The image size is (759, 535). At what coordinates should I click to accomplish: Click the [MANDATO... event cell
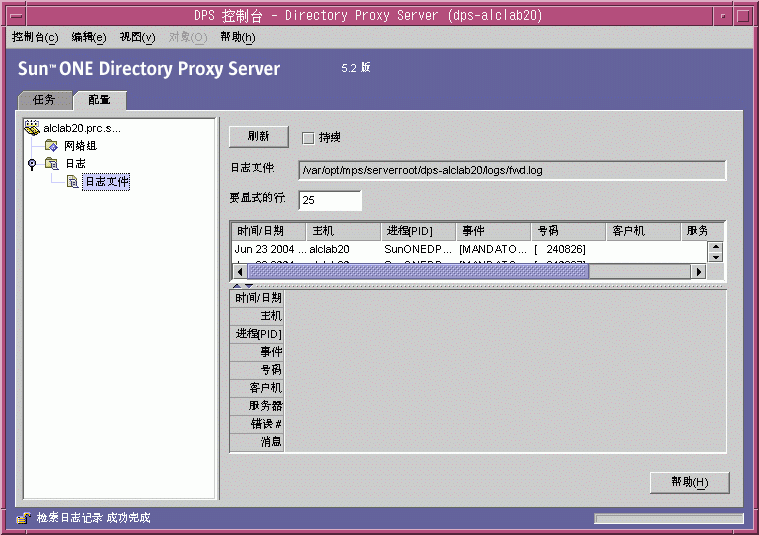coord(494,249)
